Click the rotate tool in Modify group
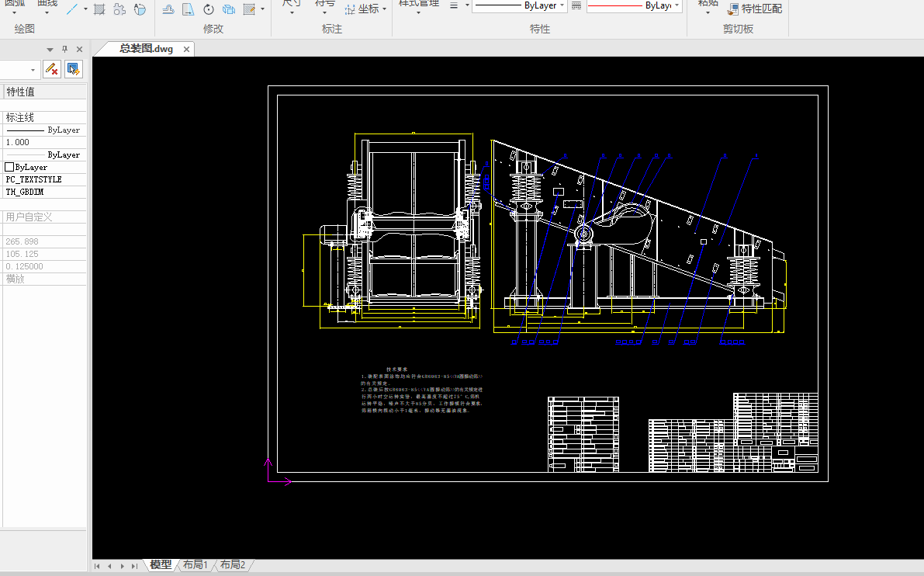924x576 pixels. click(x=209, y=9)
